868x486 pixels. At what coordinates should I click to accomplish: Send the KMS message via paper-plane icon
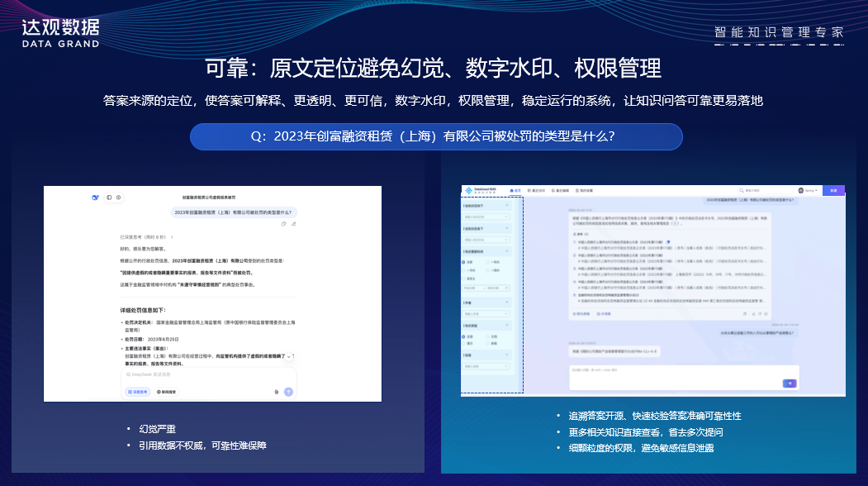[789, 384]
